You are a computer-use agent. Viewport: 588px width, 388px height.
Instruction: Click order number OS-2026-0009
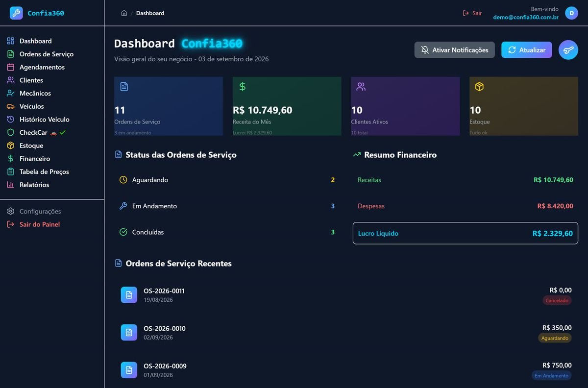(x=165, y=366)
